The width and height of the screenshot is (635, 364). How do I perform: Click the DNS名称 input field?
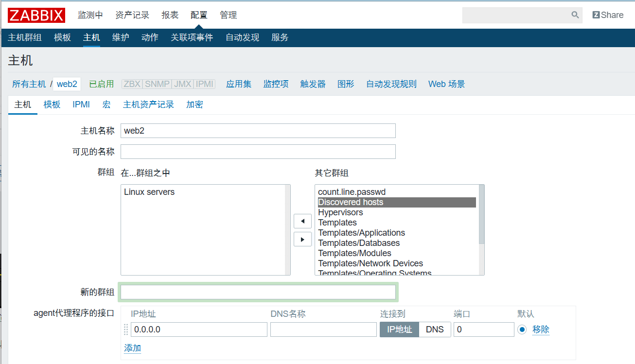click(323, 329)
